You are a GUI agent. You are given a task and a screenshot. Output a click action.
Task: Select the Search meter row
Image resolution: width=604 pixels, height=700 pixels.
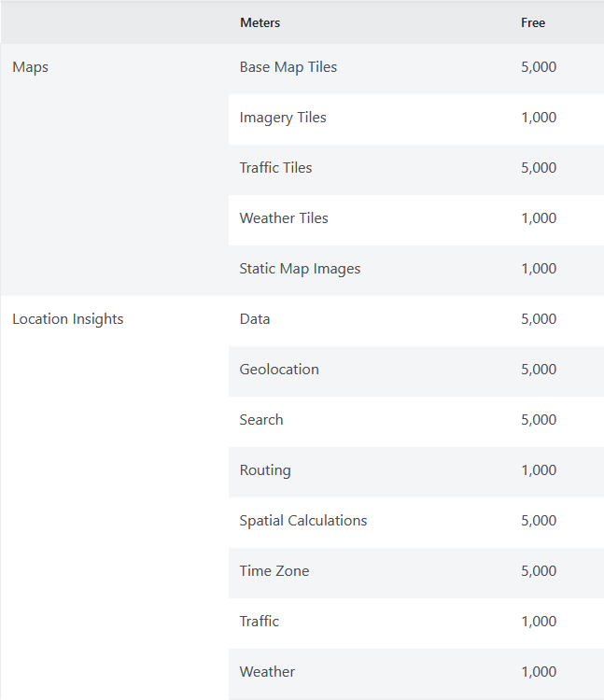[x=261, y=420]
